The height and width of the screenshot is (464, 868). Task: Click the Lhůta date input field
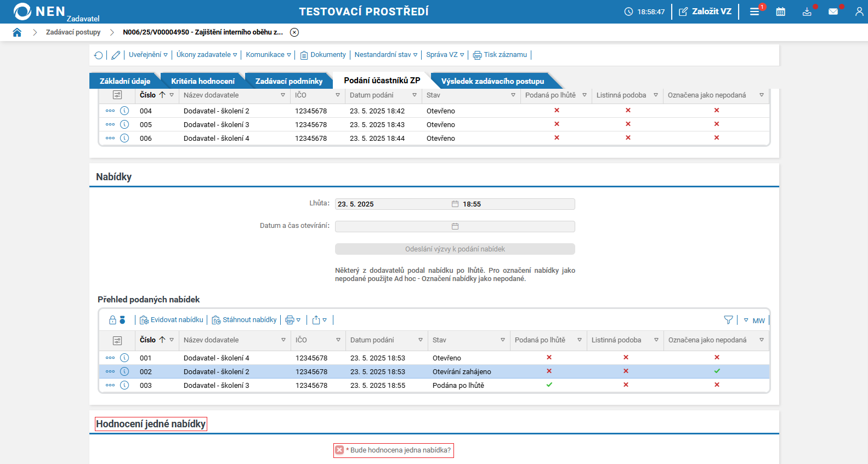(x=392, y=204)
